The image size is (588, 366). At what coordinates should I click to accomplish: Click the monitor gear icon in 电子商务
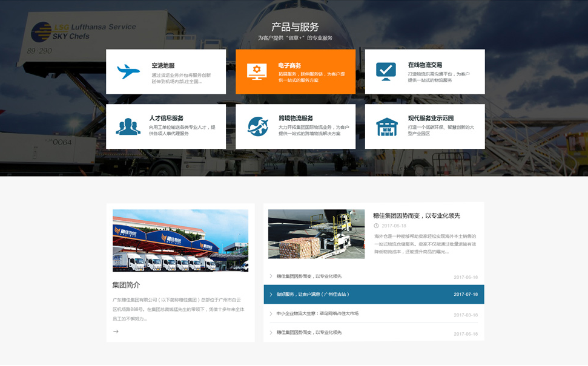pos(257,71)
